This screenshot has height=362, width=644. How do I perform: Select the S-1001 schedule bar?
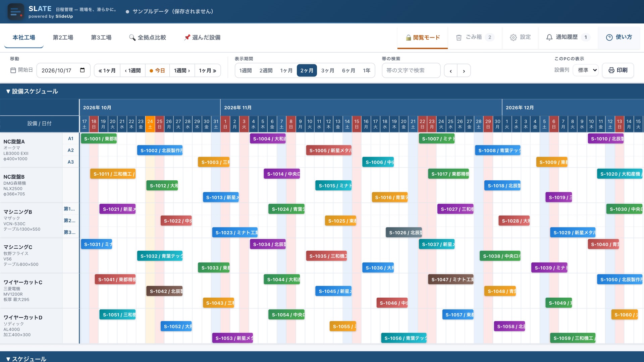[x=99, y=139]
